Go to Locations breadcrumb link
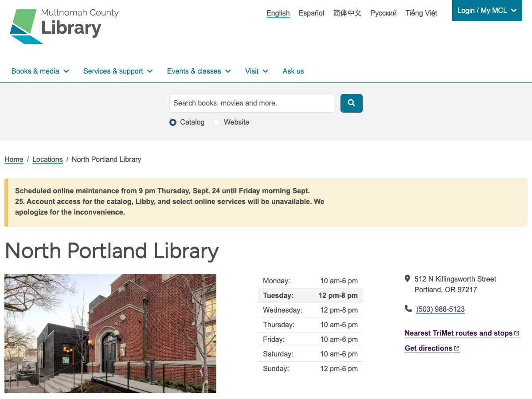 pos(47,159)
